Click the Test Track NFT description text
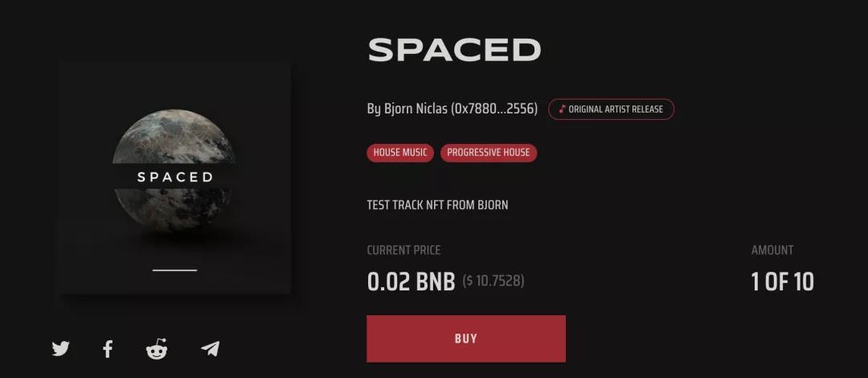This screenshot has width=868, height=378. point(437,205)
